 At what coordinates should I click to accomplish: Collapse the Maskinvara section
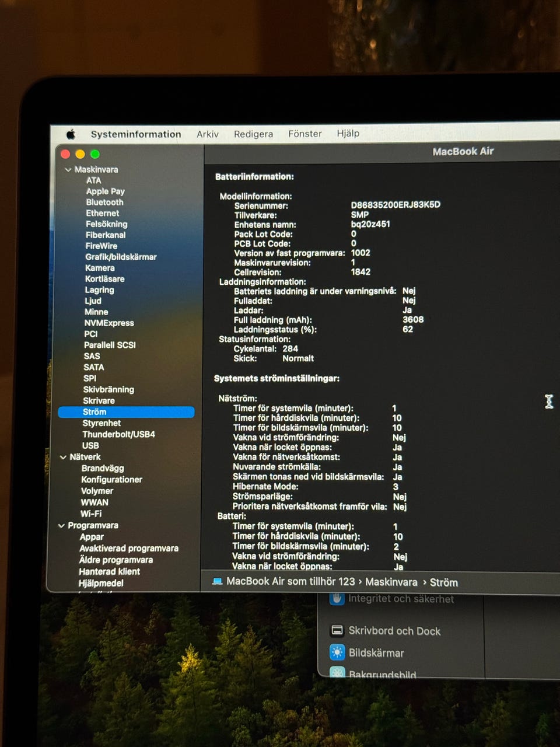[x=68, y=170]
